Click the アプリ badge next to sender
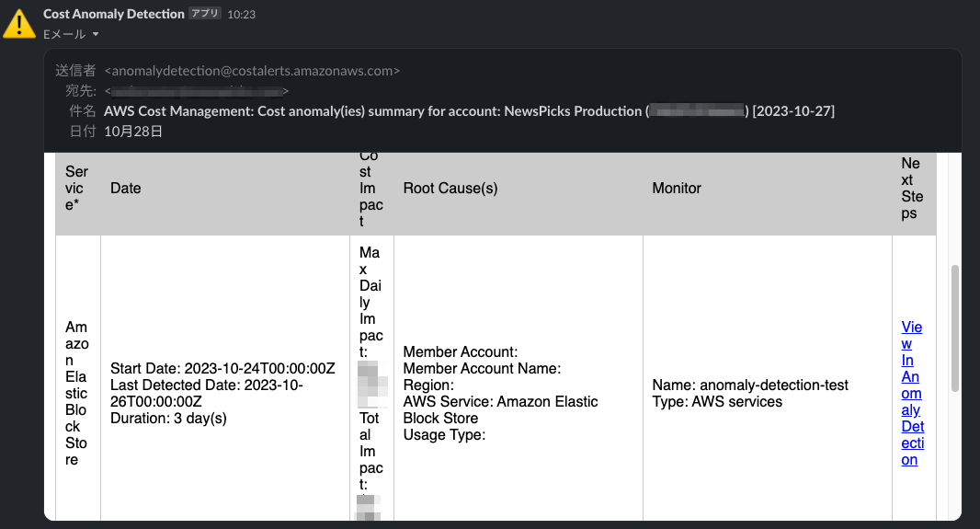This screenshot has height=529, width=980. (x=205, y=13)
